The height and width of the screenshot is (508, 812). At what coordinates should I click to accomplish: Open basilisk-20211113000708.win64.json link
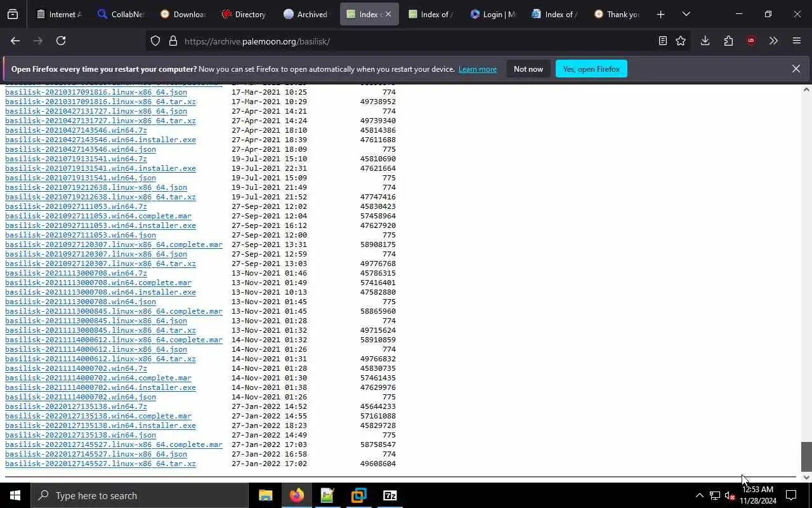[81, 302]
